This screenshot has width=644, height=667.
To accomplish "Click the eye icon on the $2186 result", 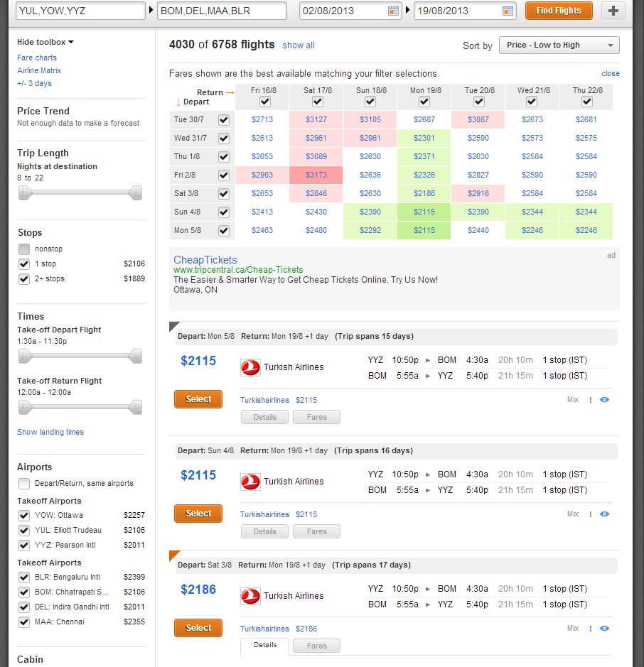I will coord(605,629).
